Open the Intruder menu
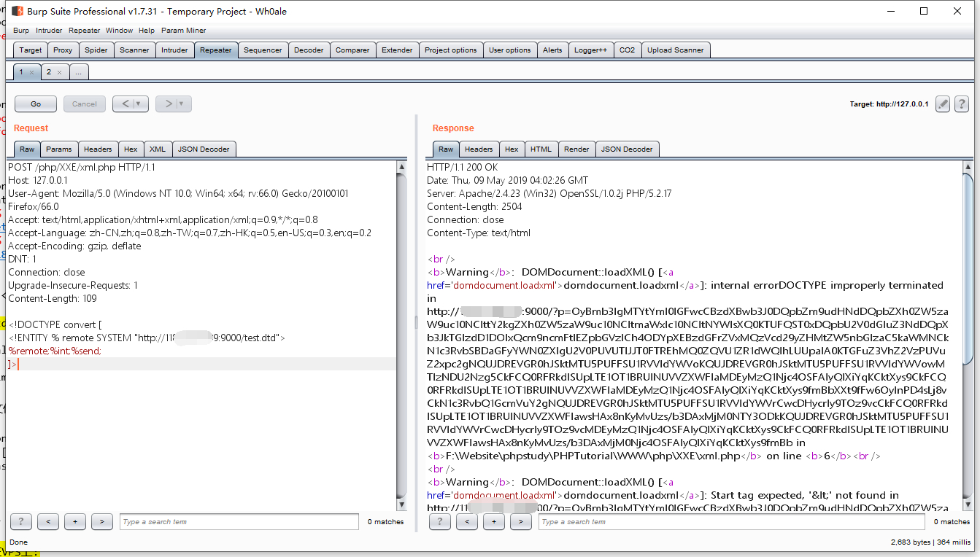 pyautogui.click(x=49, y=31)
